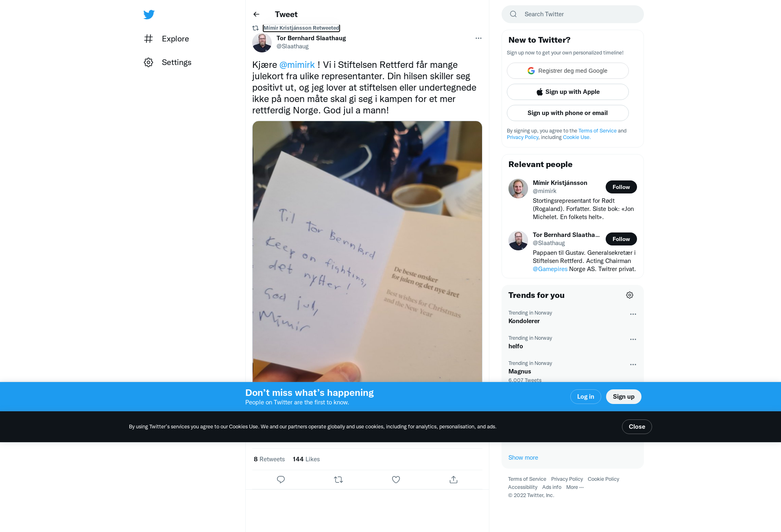Viewport: 781px width, 532px height.
Task: Open Trends settings gear icon
Action: [630, 295]
